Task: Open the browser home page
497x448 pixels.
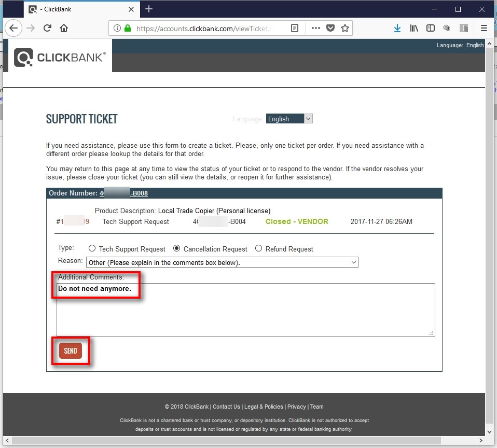Action: click(x=64, y=28)
